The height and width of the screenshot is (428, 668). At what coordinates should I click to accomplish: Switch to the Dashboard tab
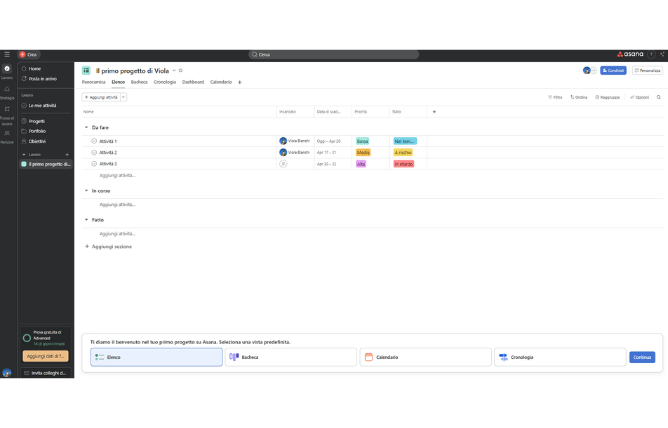193,82
